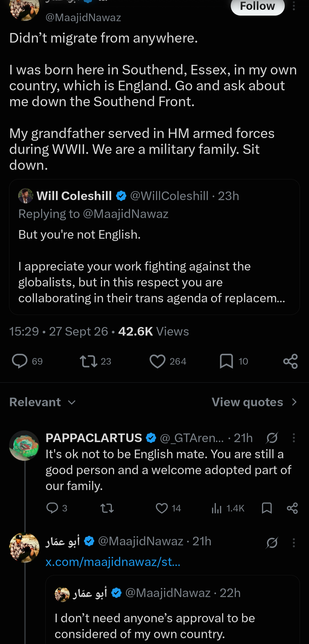Bookmark the main post with 10 bookmarks
Screen dimensions: 309x644
click(226, 361)
